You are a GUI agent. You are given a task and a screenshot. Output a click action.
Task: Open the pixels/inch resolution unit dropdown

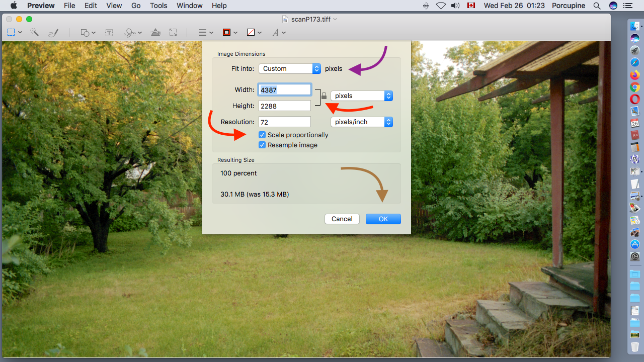pos(362,122)
